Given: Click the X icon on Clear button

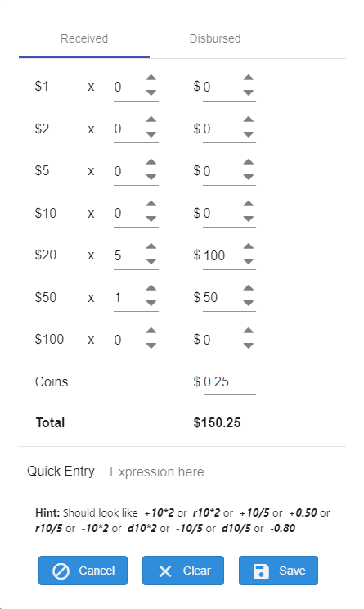Looking at the screenshot, I should click(x=165, y=571).
